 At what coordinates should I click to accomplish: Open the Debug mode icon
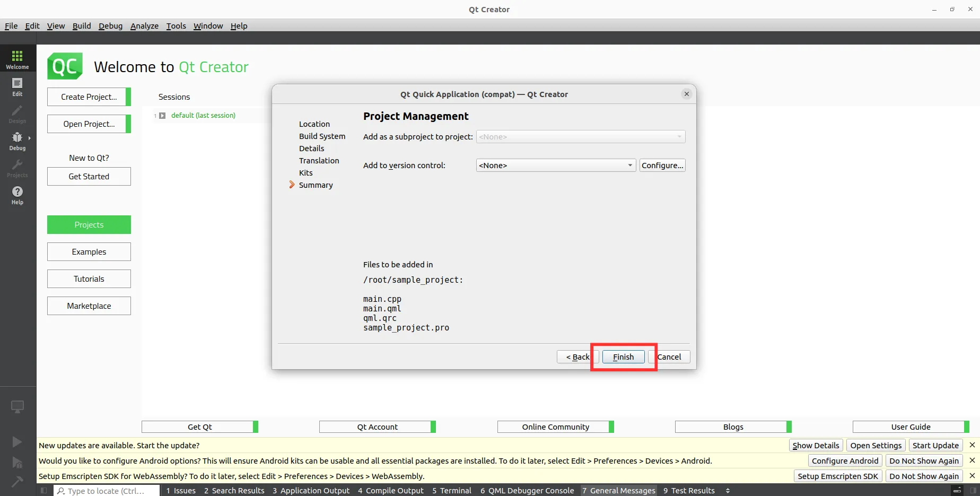(17, 141)
